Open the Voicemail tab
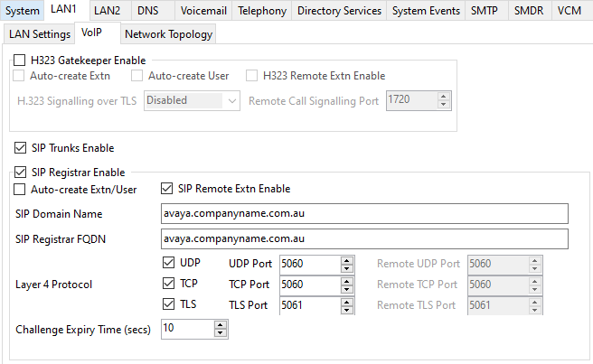This screenshot has height=364, width=593. 203,11
